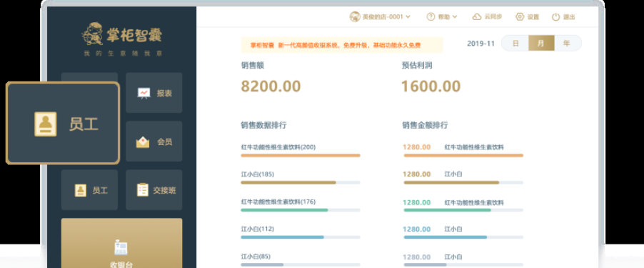Select the 8200.00 sales amount

coord(271,86)
